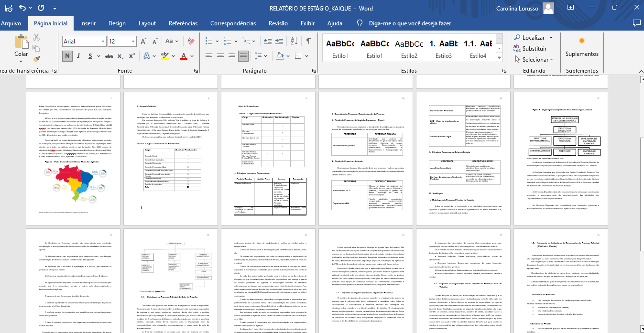Toggle bold N formatting
The height and width of the screenshot is (333, 644).
[67, 56]
